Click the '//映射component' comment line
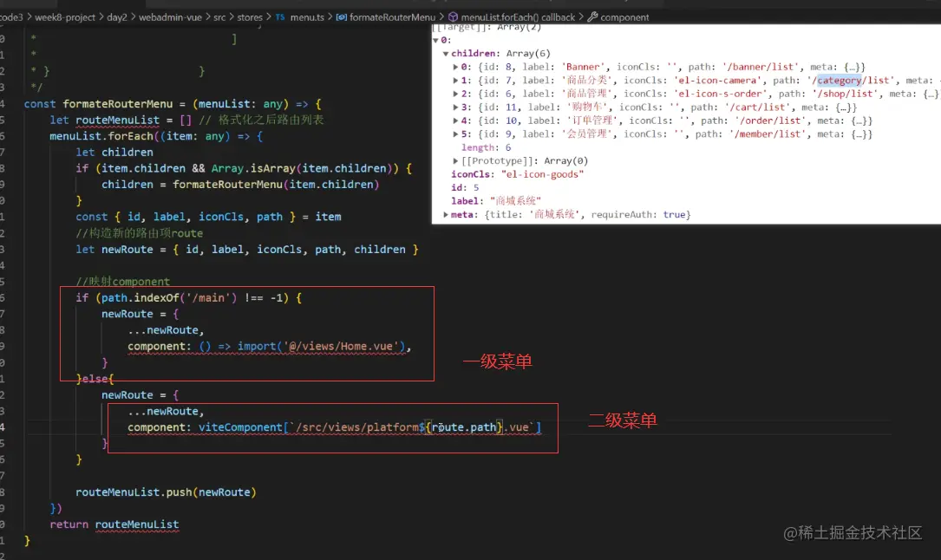The width and height of the screenshot is (941, 560). [x=123, y=282]
